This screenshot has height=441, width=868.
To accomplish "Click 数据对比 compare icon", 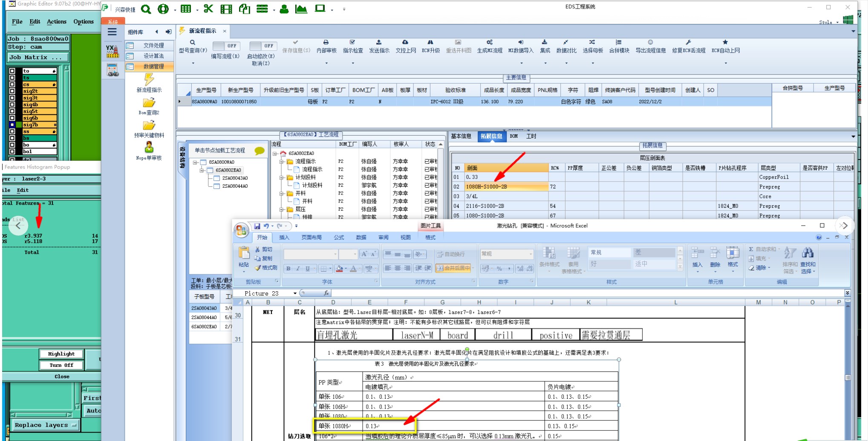I will (x=566, y=43).
